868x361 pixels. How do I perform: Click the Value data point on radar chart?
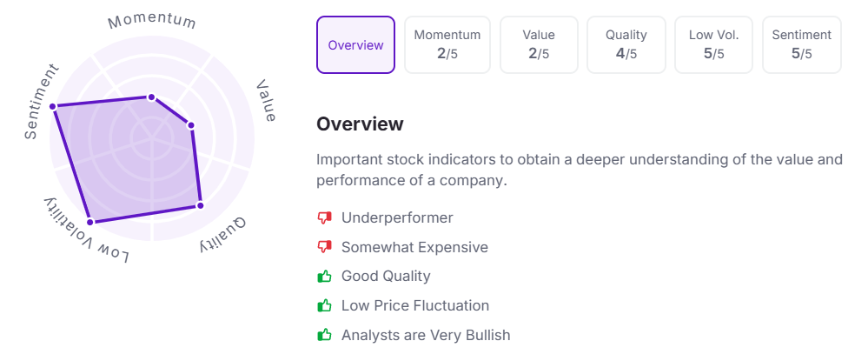(x=191, y=125)
